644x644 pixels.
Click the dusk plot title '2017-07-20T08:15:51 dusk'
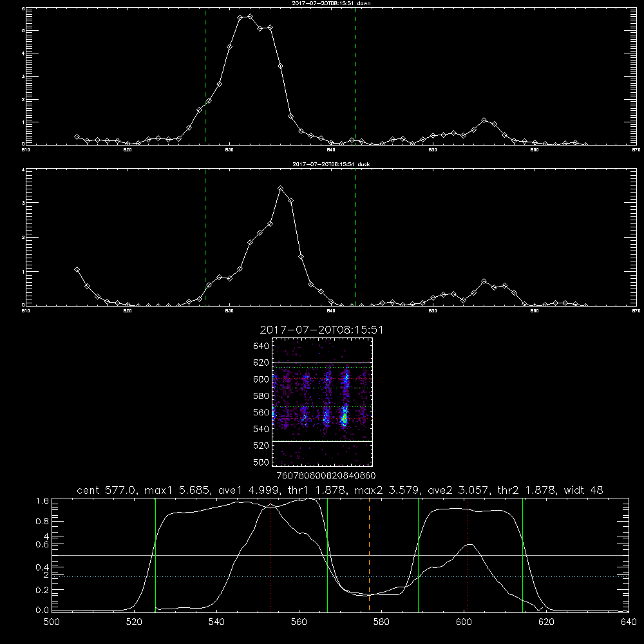pyautogui.click(x=331, y=164)
